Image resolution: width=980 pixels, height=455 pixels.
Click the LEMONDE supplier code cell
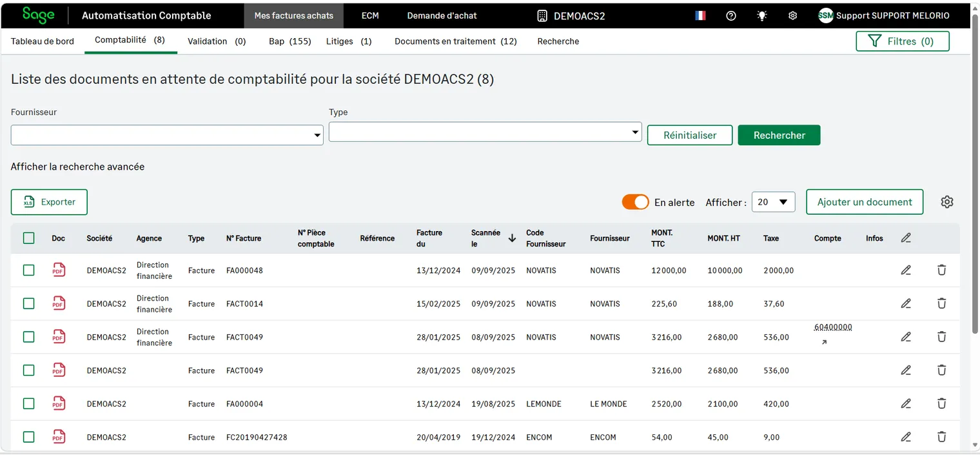(x=544, y=404)
